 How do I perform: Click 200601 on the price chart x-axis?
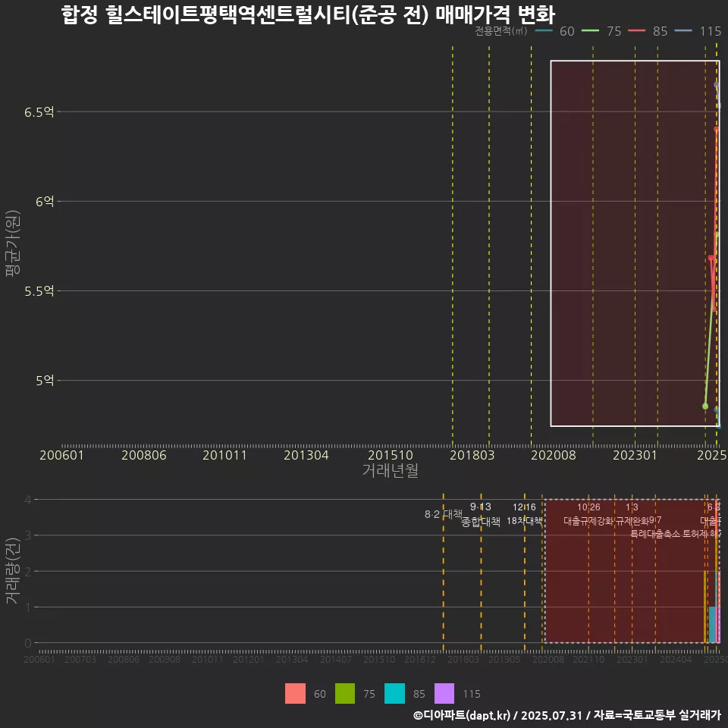[x=61, y=455]
